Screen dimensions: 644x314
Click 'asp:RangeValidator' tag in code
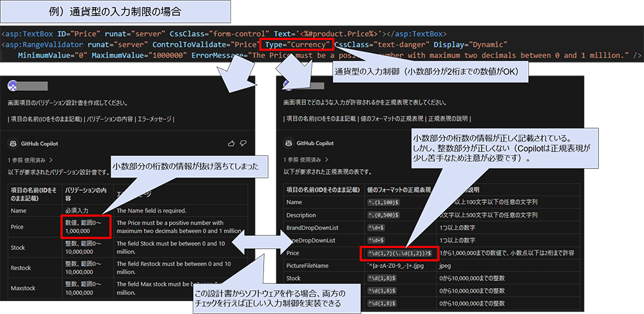pyautogui.click(x=43, y=44)
